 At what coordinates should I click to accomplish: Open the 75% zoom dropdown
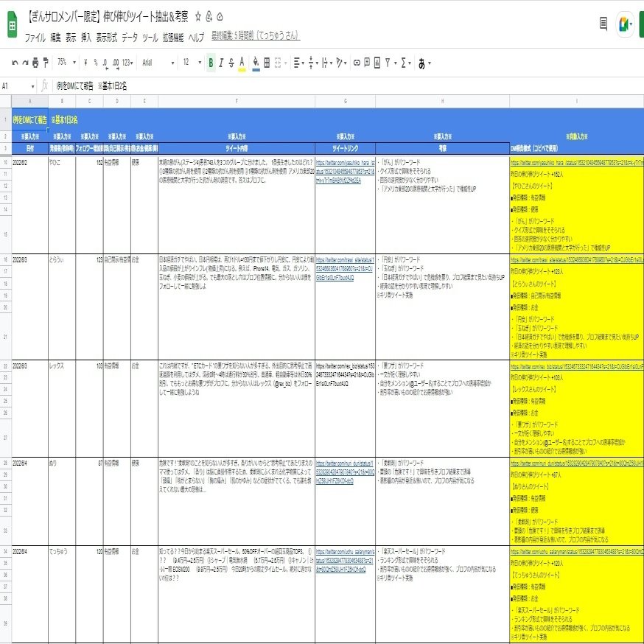(x=66, y=63)
